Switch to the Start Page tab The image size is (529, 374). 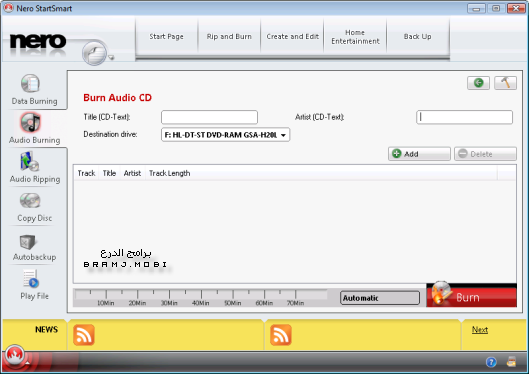point(166,36)
